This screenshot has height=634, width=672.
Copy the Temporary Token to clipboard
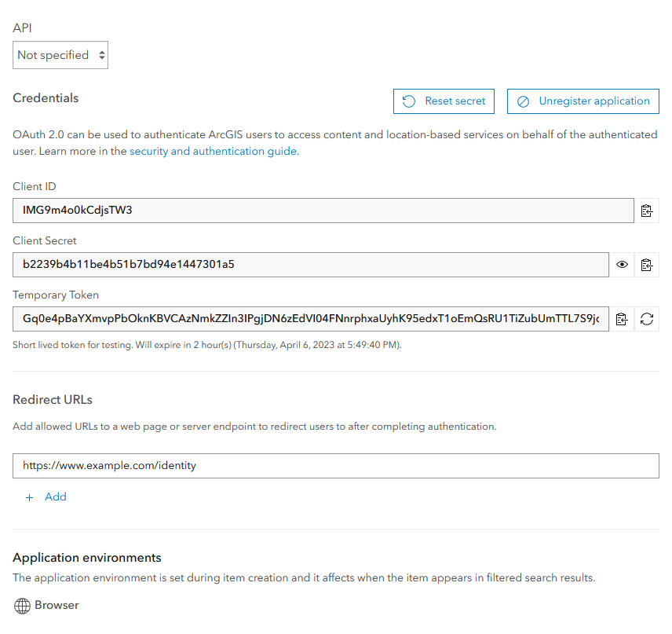pyautogui.click(x=622, y=319)
